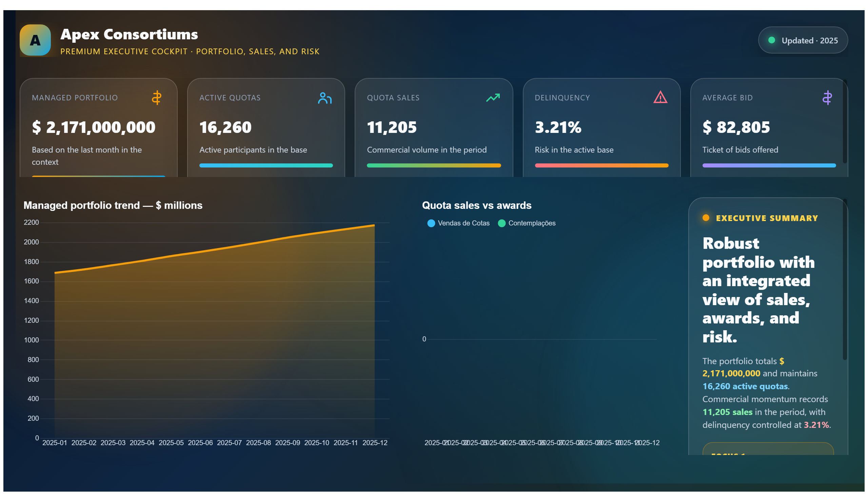Click 'Quota sales vs awards' chart title
Screen dimensions: 868x495
(476, 205)
